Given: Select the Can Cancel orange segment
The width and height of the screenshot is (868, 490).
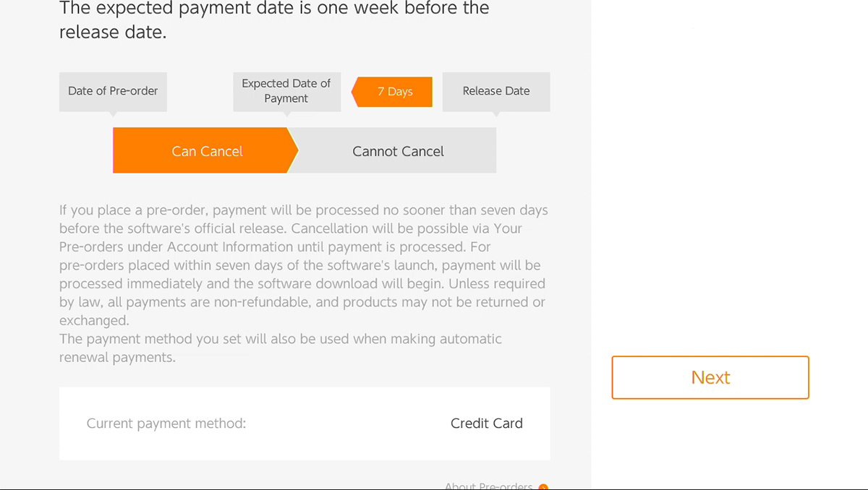Looking at the screenshot, I should click(205, 151).
